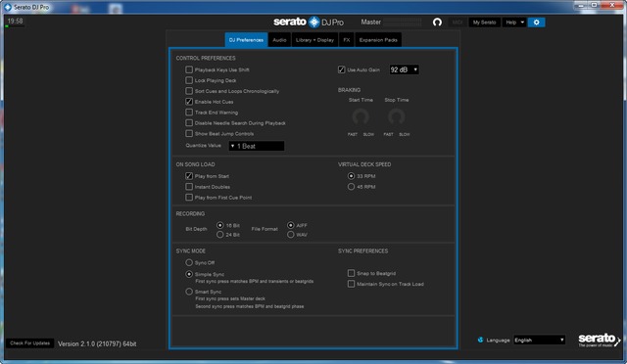Open the Help dropdown menu
Screen dimensions: 627x364
[514, 23]
